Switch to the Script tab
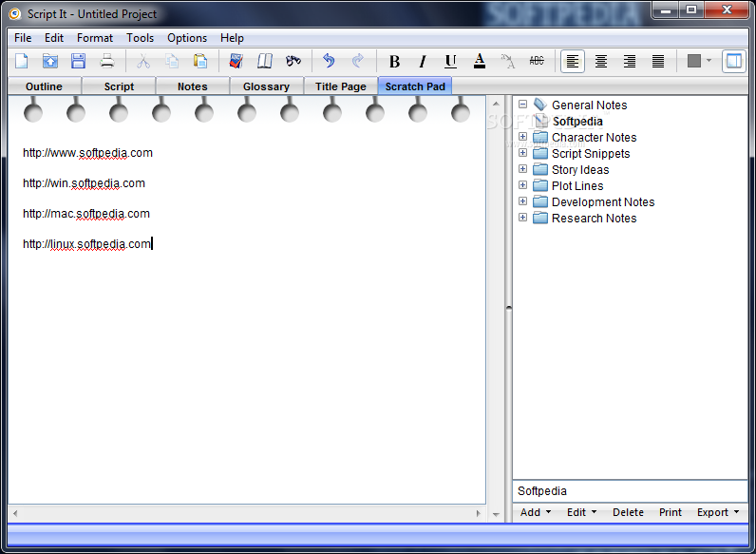The height and width of the screenshot is (554, 756). pos(119,86)
